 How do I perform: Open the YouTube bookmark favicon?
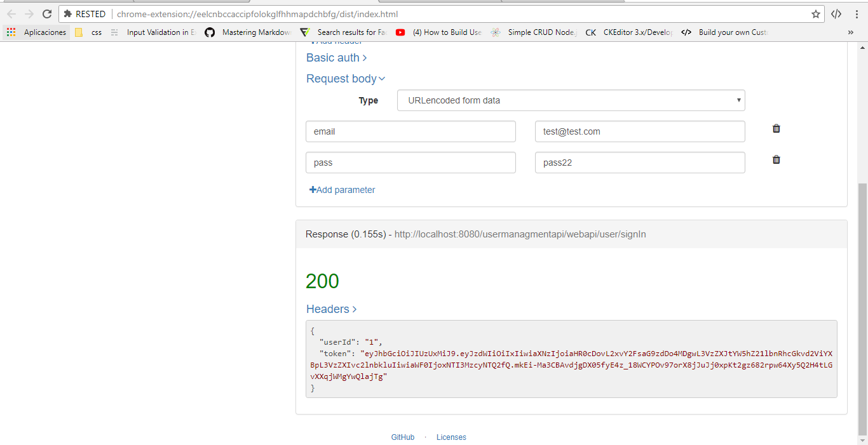(400, 32)
